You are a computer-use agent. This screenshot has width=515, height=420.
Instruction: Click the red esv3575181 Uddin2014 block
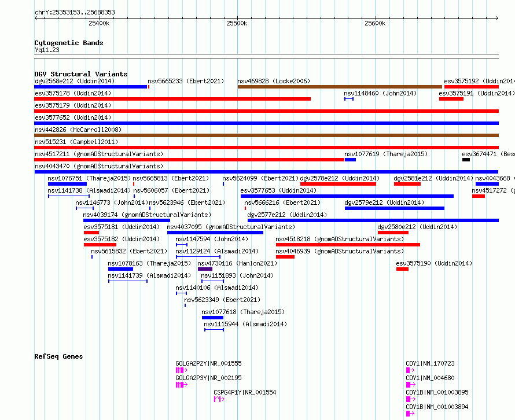coord(91,233)
